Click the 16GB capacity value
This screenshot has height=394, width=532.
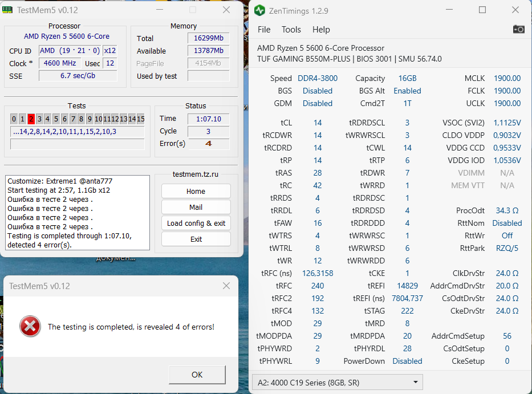pyautogui.click(x=407, y=78)
